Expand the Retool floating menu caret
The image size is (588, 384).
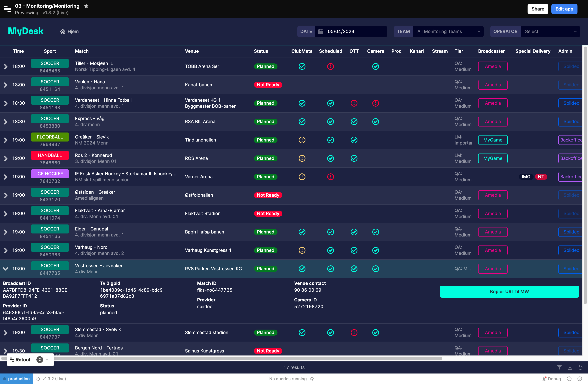(x=47, y=360)
